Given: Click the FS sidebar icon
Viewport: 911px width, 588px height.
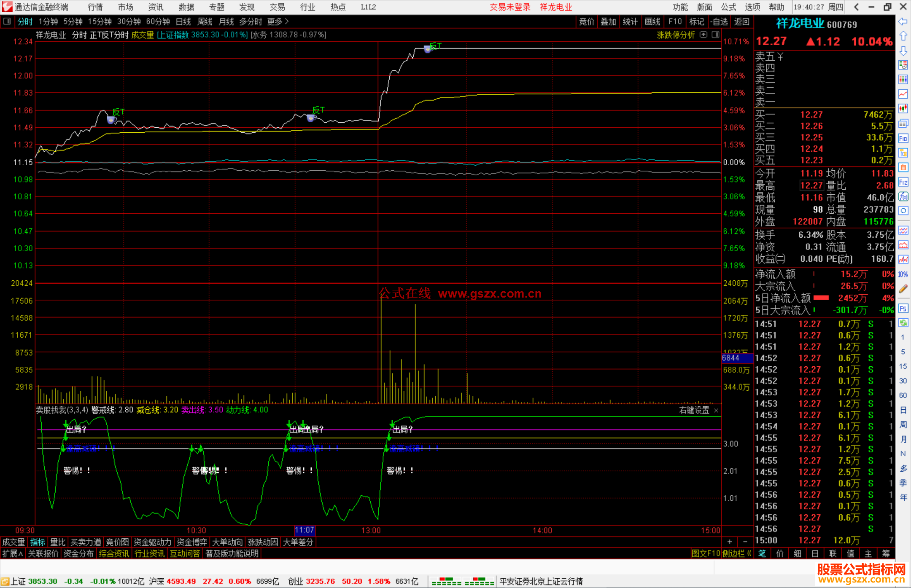Looking at the screenshot, I should [903, 309].
